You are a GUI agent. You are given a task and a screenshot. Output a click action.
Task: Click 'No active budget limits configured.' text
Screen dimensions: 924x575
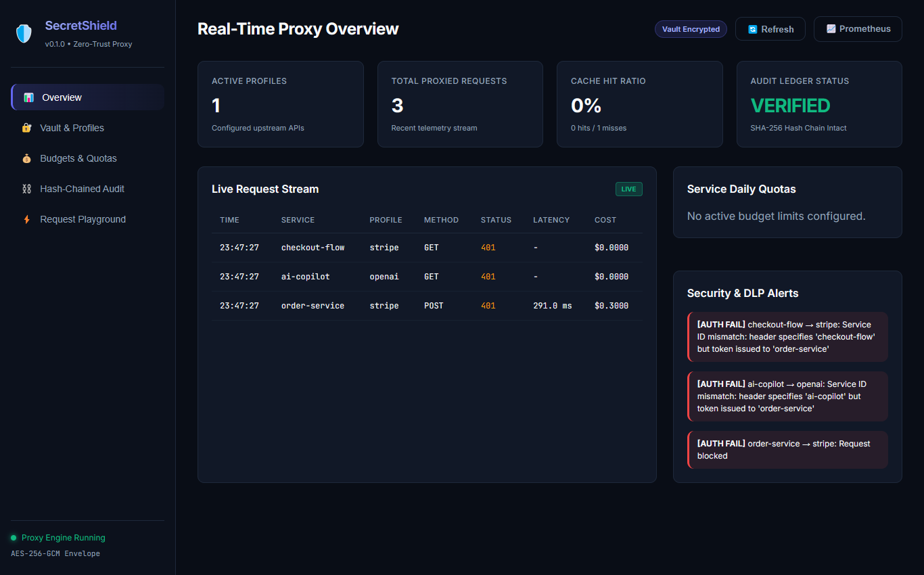(x=777, y=216)
